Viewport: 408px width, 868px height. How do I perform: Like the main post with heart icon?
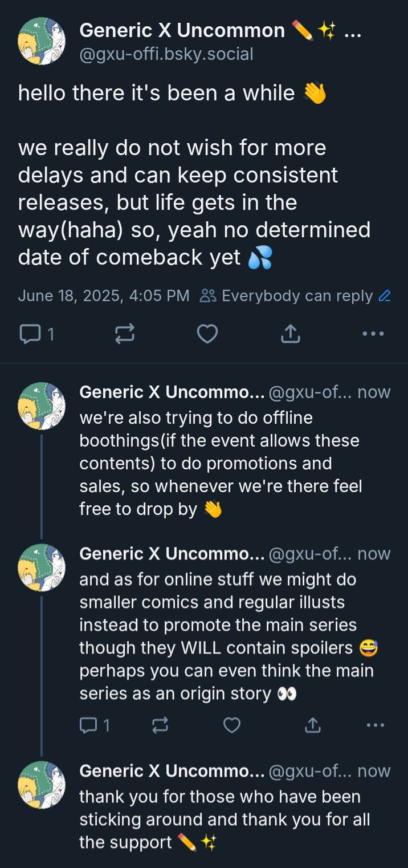(x=207, y=334)
